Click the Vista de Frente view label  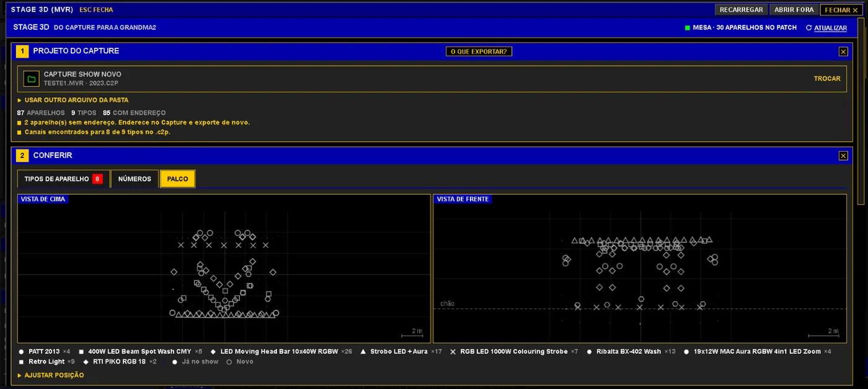(463, 199)
